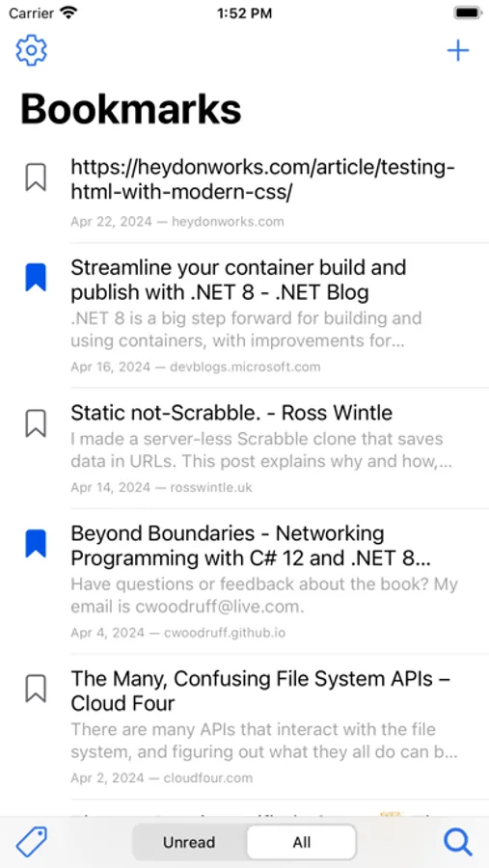
Task: Tap the Carrier label in status bar
Action: click(x=32, y=14)
